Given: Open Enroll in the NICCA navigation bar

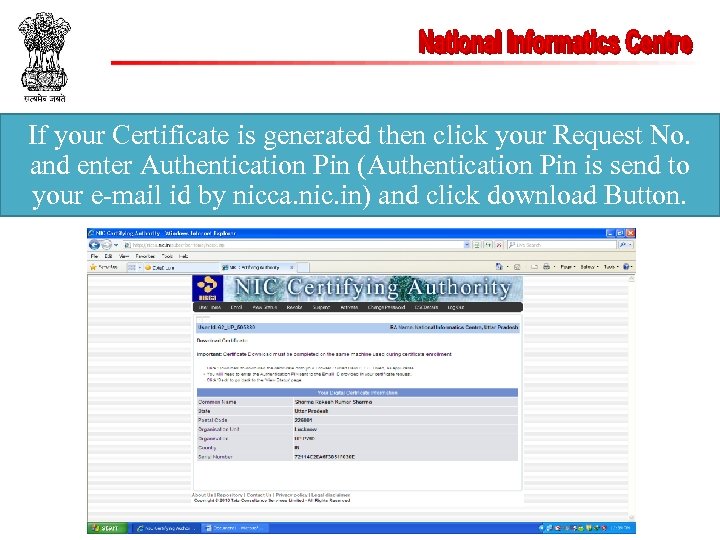Looking at the screenshot, I should (x=236, y=307).
